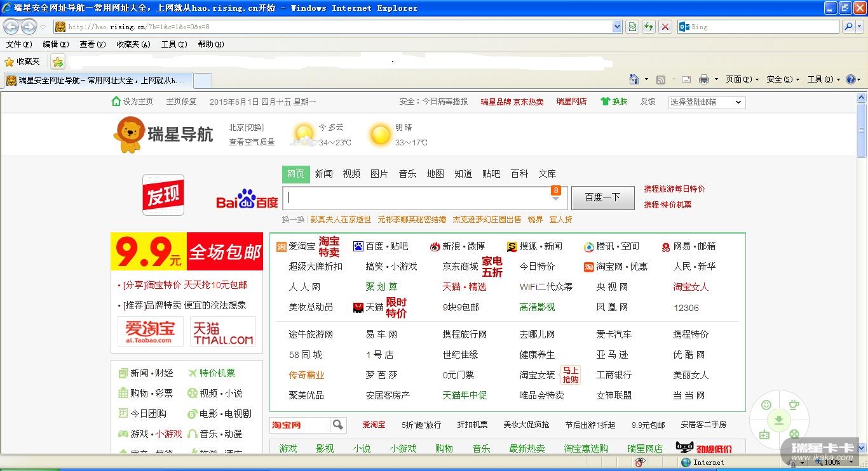
Task: Click the compatibility view icon beside address bar
Action: [632, 27]
